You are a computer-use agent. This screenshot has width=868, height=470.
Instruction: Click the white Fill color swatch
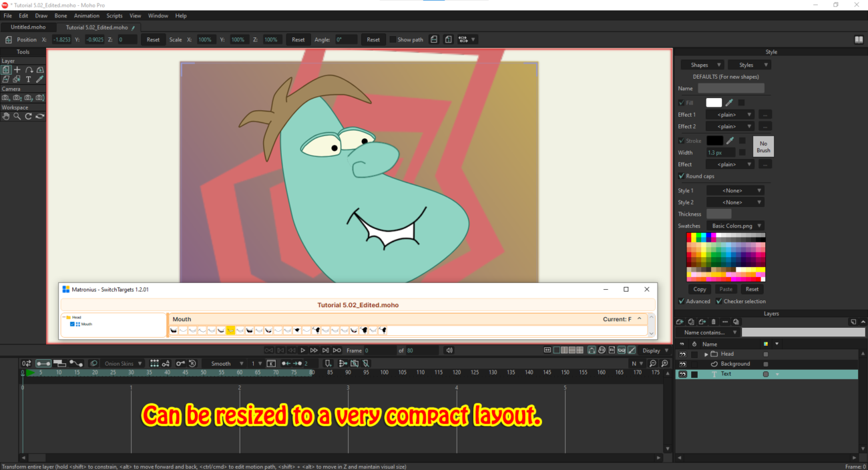[x=714, y=103]
